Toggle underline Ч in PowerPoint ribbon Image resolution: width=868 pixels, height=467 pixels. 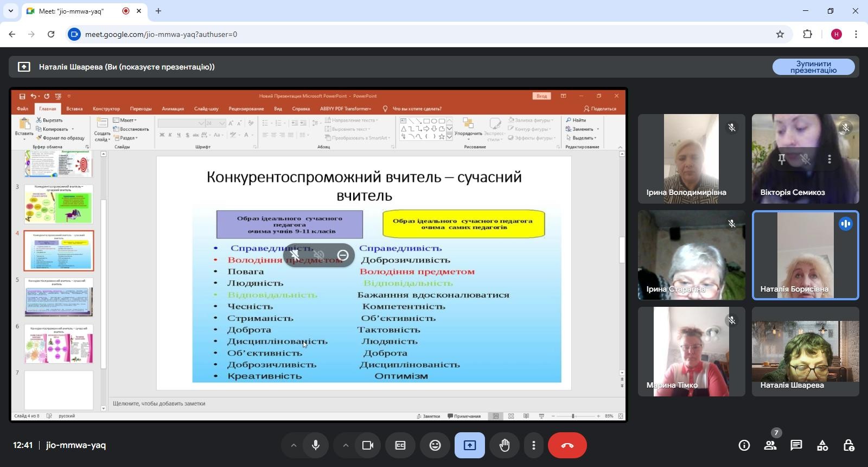(178, 135)
